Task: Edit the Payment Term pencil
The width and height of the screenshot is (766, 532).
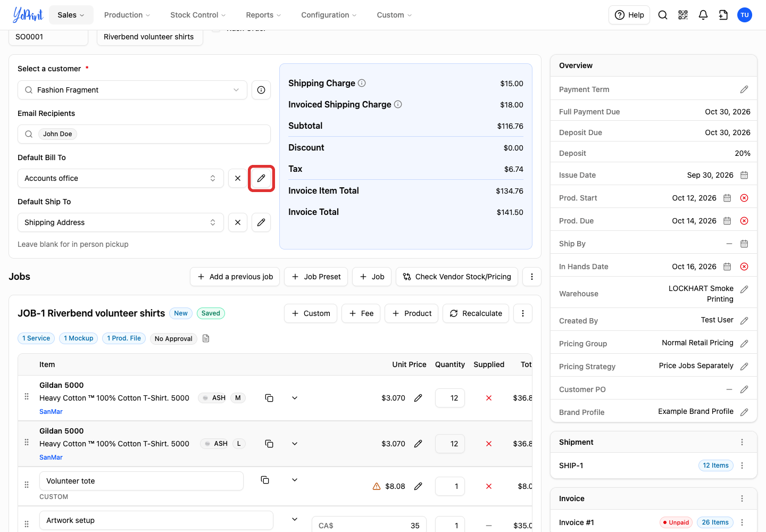Action: point(744,89)
